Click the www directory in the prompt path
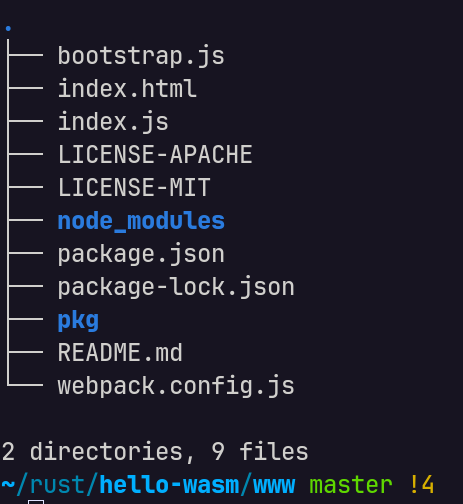The height and width of the screenshot is (504, 463). click(x=274, y=486)
